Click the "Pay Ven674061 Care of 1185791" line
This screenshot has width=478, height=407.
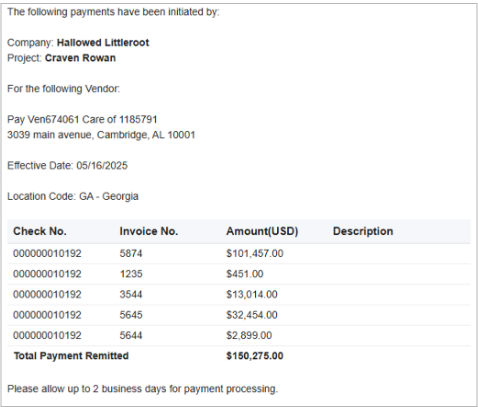coord(82,119)
